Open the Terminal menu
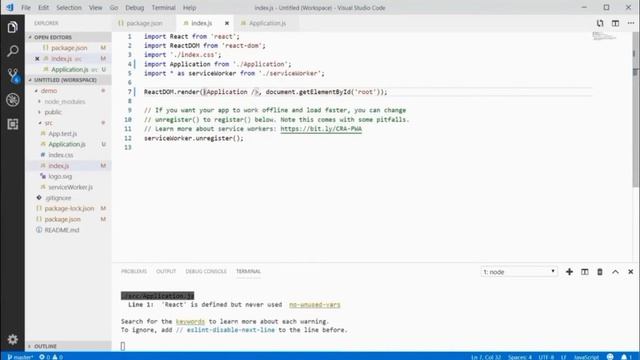The width and height of the screenshot is (640, 360). click(163, 8)
